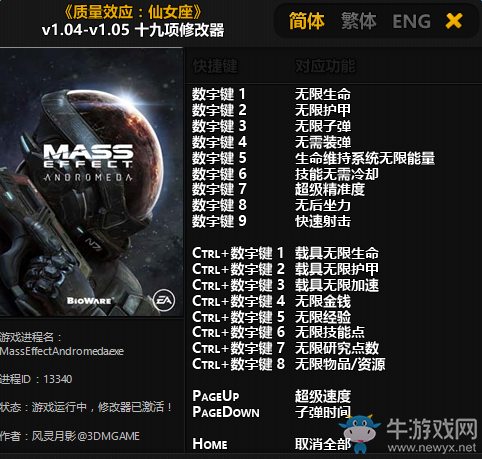Click 取消全部 Home entry
482x459 pixels.
click(322, 444)
